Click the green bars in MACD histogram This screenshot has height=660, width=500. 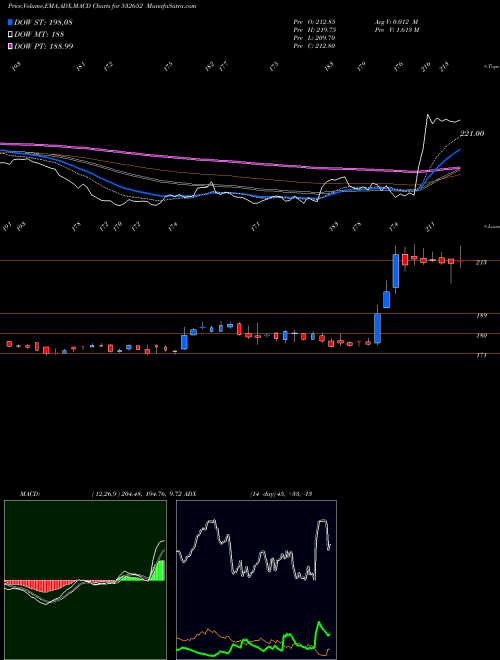pos(158,571)
